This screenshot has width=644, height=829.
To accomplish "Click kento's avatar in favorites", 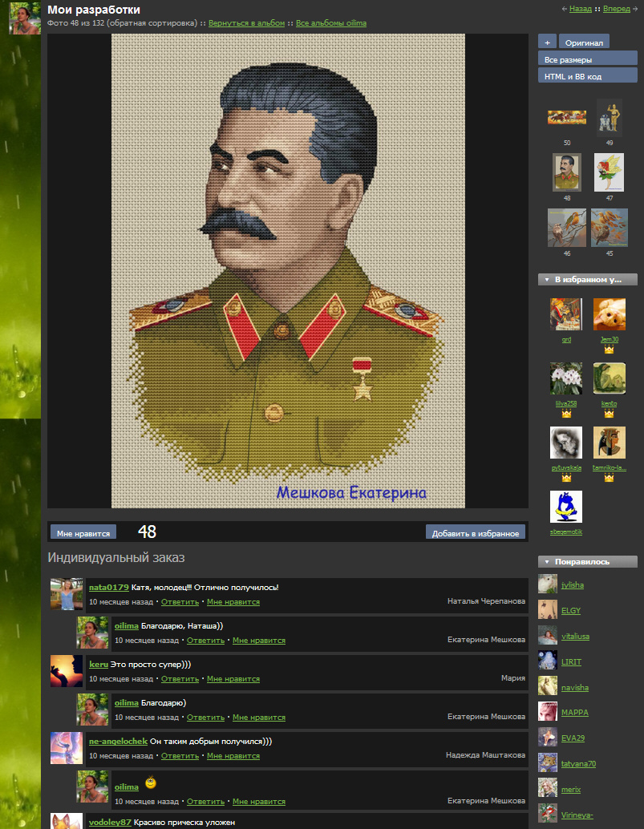I will (609, 378).
